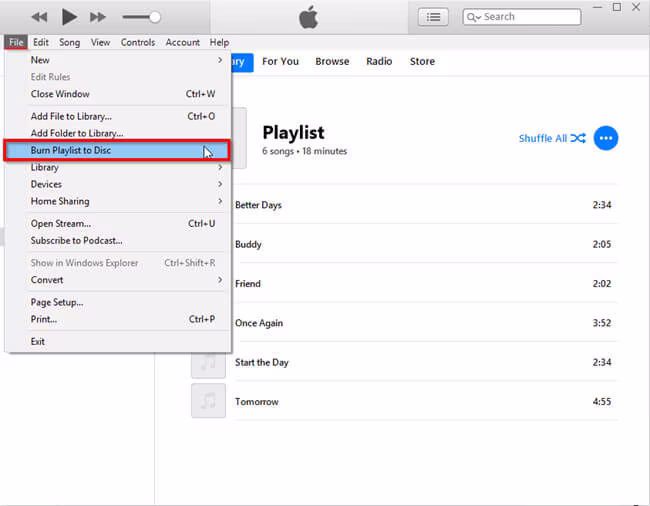Open the Help menu
The width and height of the screenshot is (650, 506).
[x=219, y=42]
